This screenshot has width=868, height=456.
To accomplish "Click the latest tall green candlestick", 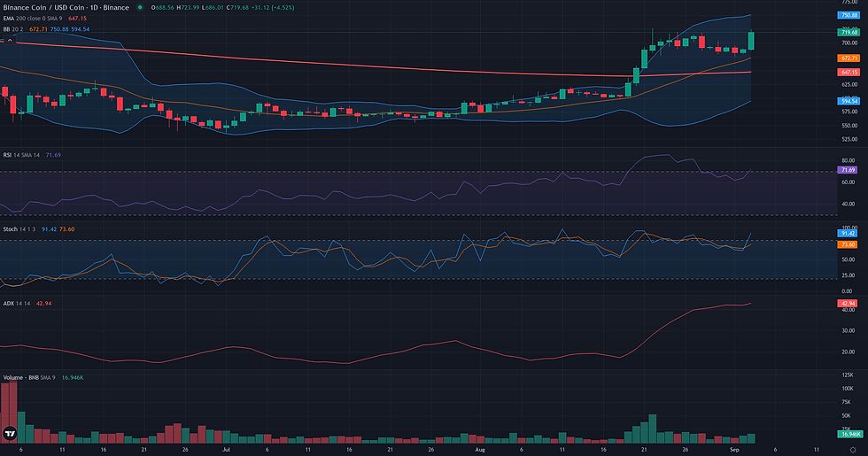I will coord(751,41).
